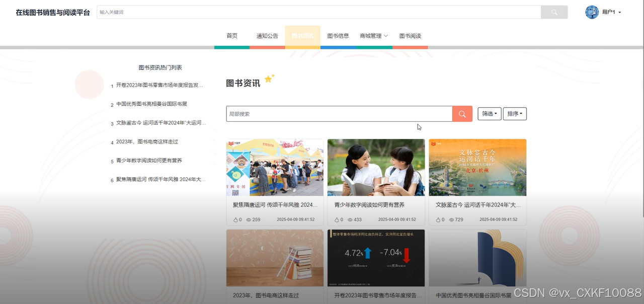Screen dimensions: 644x304
Task: Expand the 商城管理 menu
Action: click(x=374, y=36)
